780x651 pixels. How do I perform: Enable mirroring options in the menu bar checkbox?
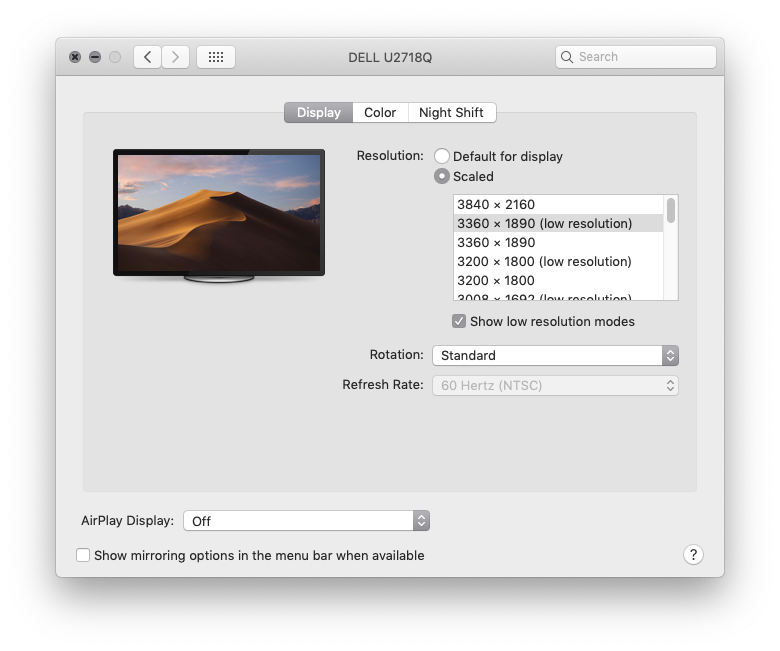pyautogui.click(x=83, y=555)
